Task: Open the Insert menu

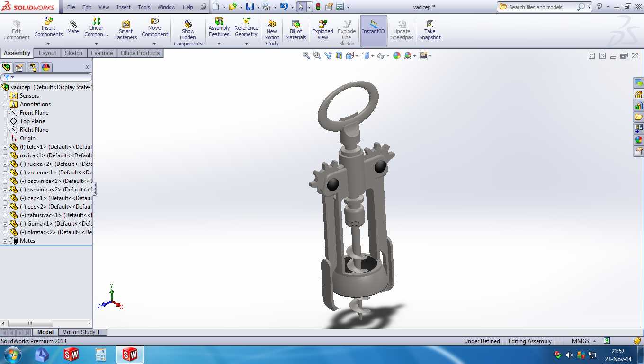Action: pos(124,7)
